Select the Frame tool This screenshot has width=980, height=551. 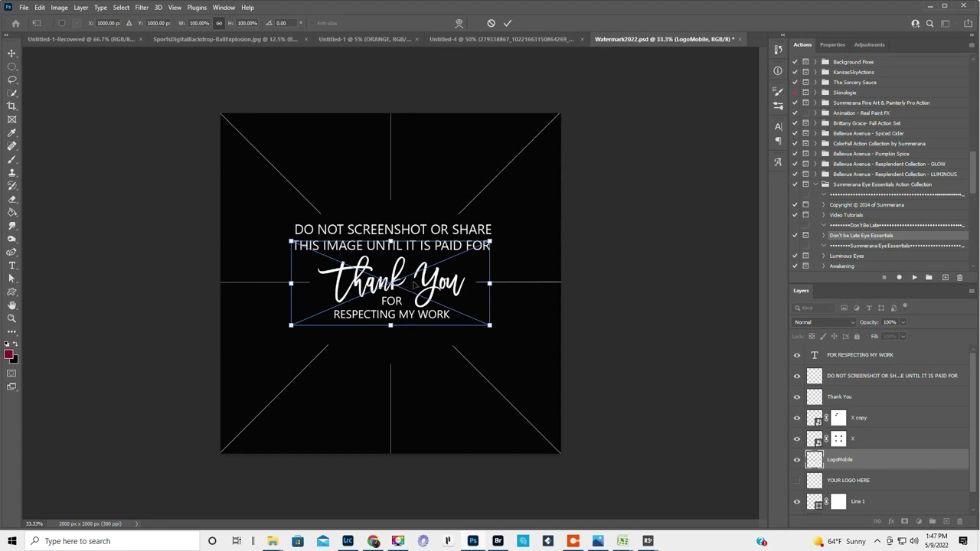point(11,119)
